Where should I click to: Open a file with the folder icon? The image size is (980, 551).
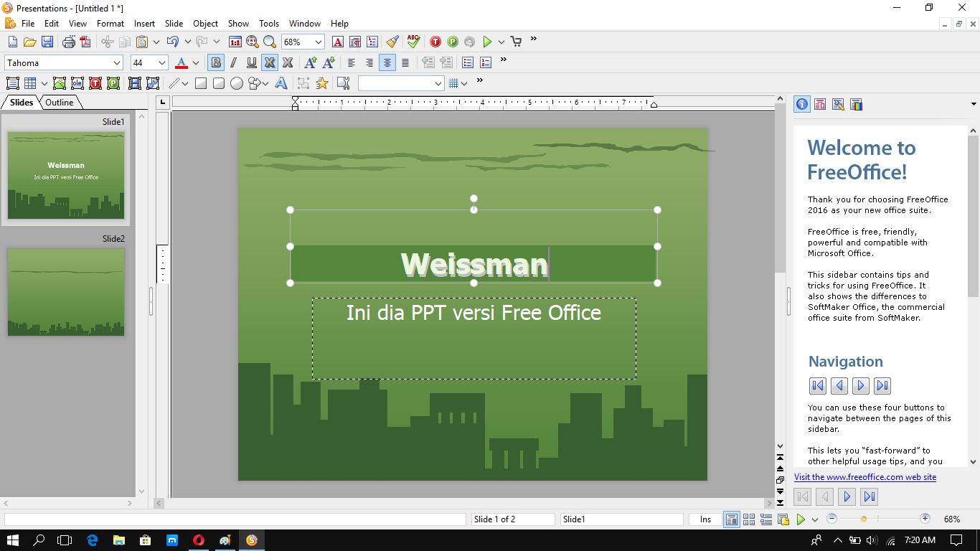click(29, 42)
